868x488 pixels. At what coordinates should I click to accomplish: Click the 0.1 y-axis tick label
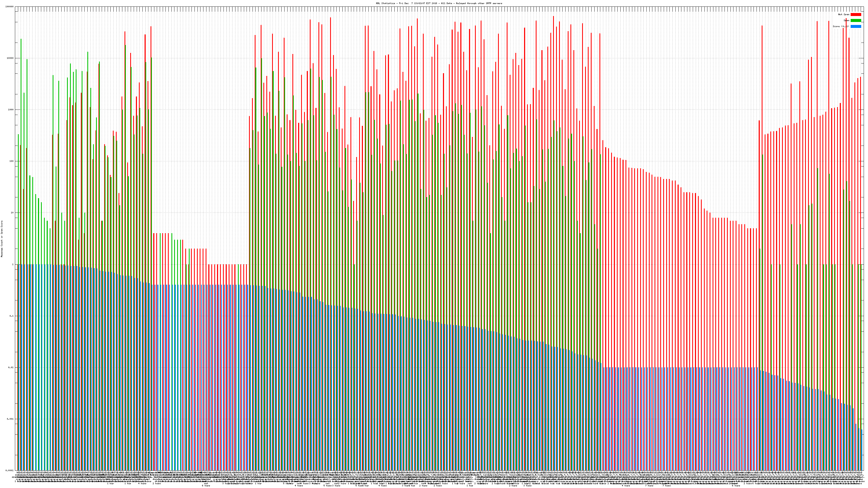pyautogui.click(x=12, y=316)
